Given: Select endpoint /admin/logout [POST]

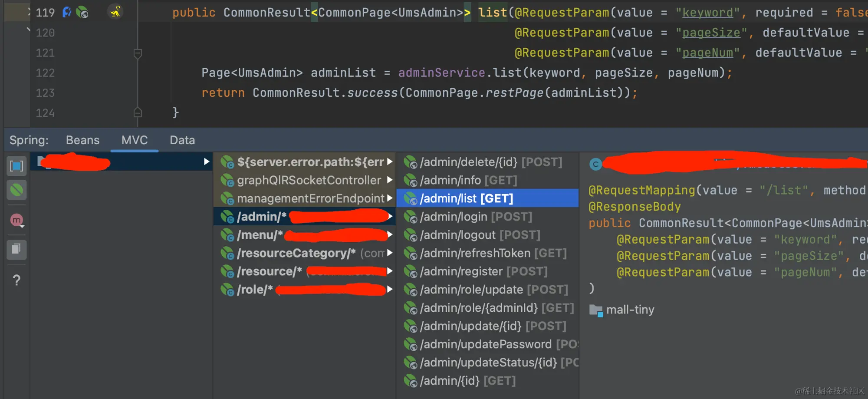Looking at the screenshot, I should (x=487, y=235).
